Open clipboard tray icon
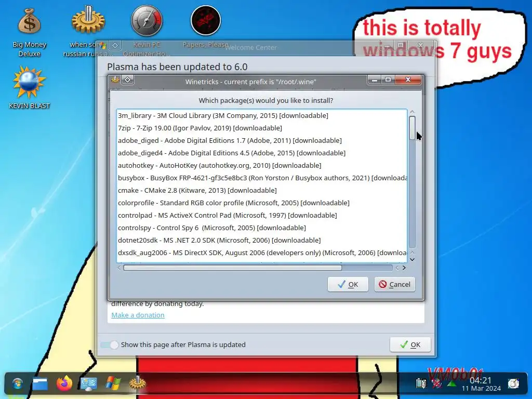This screenshot has height=399, width=532. 421,383
